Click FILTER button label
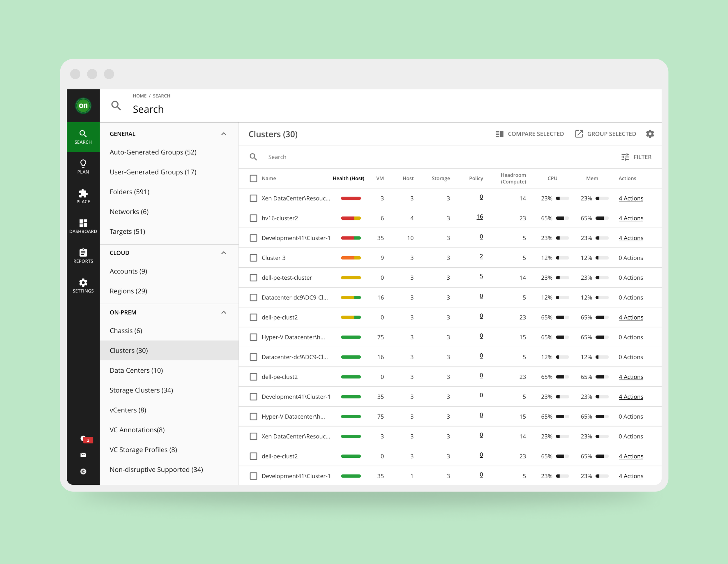Screen dimensions: 728x564 (x=642, y=157)
